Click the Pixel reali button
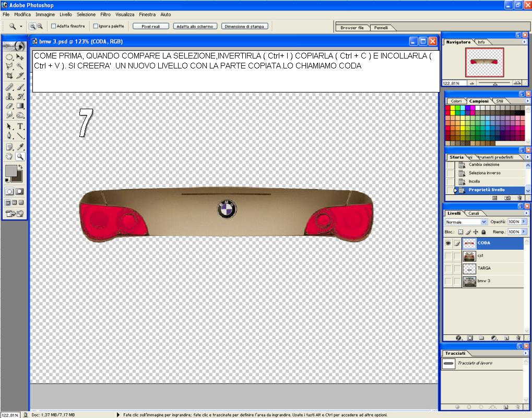 [x=151, y=27]
